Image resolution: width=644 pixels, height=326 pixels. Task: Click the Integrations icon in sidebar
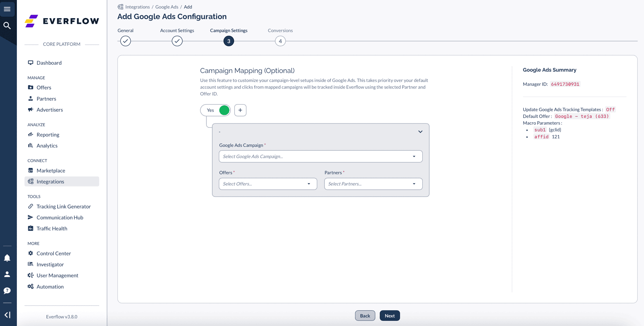[x=31, y=181]
